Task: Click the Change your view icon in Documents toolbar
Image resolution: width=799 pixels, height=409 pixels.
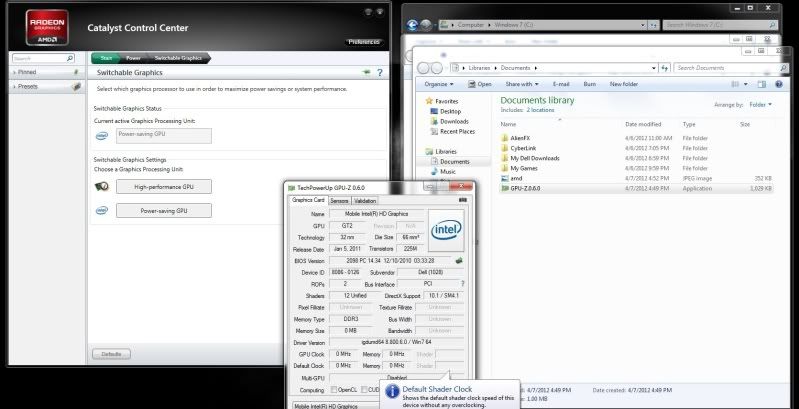Action: point(735,84)
